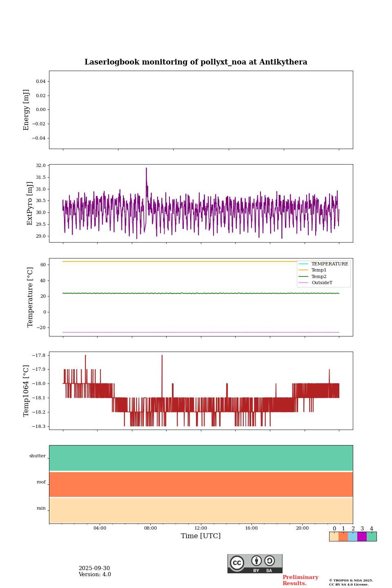392x588 pixels.
Task: Click the Creative Commons CC logo icon
Action: pos(237,563)
